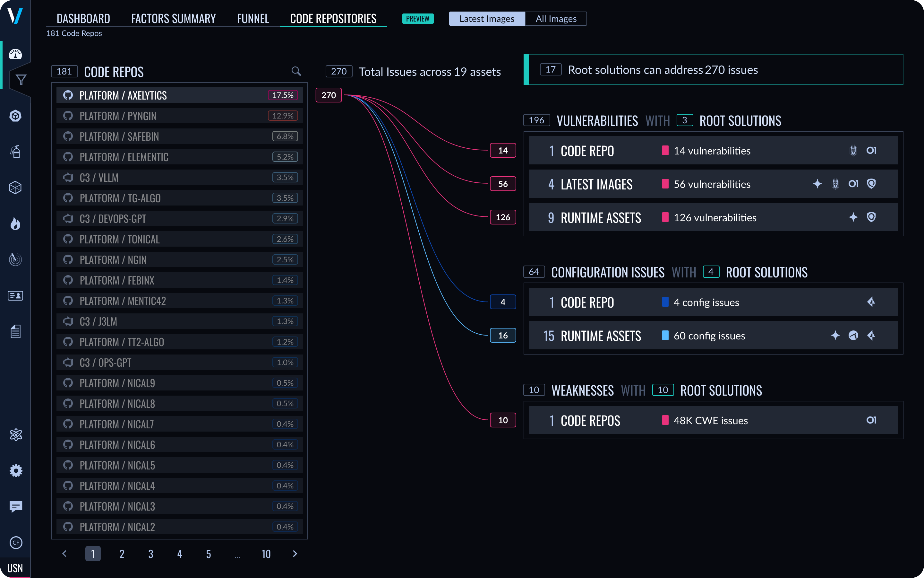Screen dimensions: 924x578
Task: Click the OI icon in 14 vulnerabilities row
Action: [871, 151]
